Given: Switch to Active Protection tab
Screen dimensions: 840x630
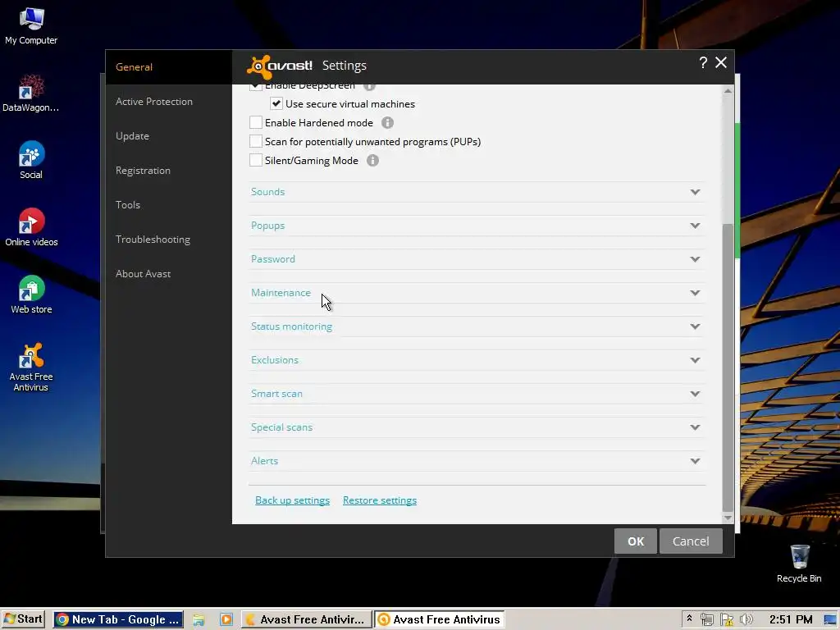Looking at the screenshot, I should [169, 101].
